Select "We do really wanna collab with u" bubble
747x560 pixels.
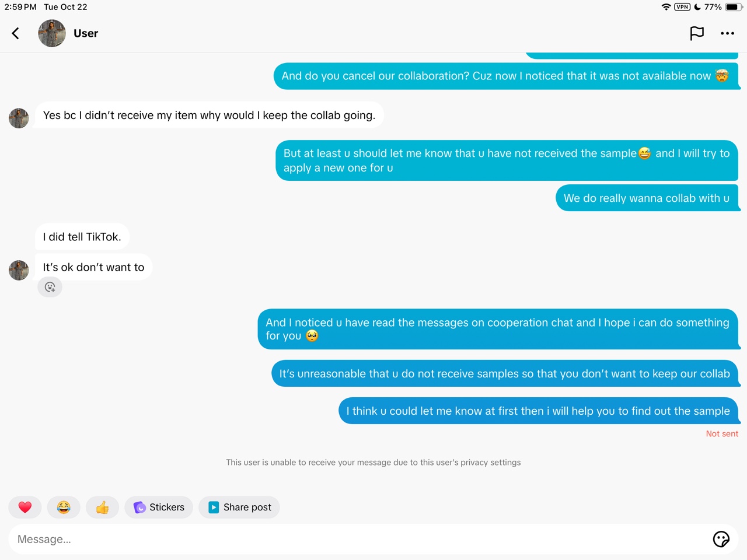[647, 198]
